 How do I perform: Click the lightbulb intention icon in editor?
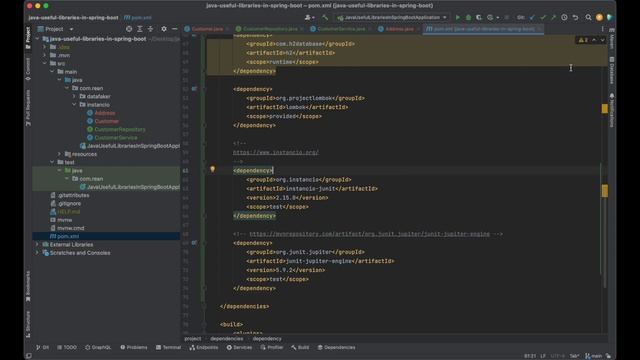[212, 169]
